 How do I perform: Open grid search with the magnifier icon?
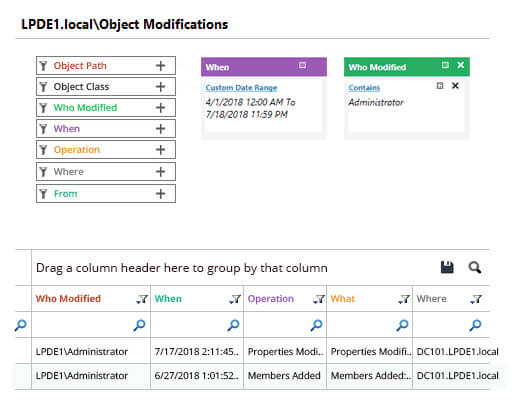pyautogui.click(x=475, y=267)
